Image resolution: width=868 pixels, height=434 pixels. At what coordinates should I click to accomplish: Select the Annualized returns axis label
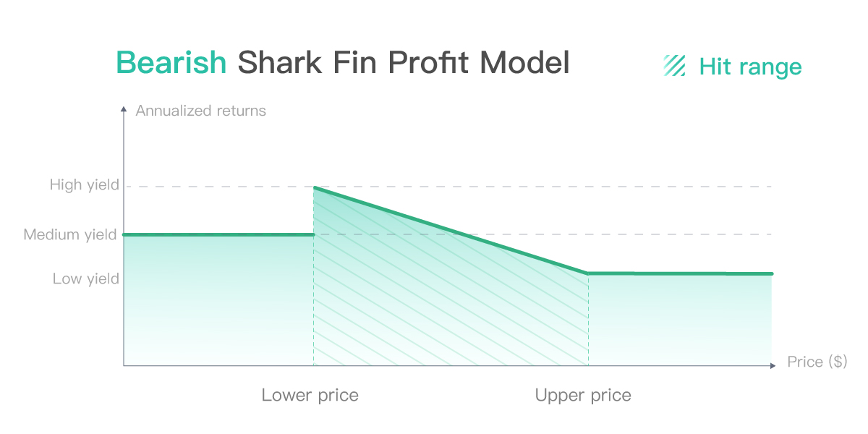click(200, 111)
